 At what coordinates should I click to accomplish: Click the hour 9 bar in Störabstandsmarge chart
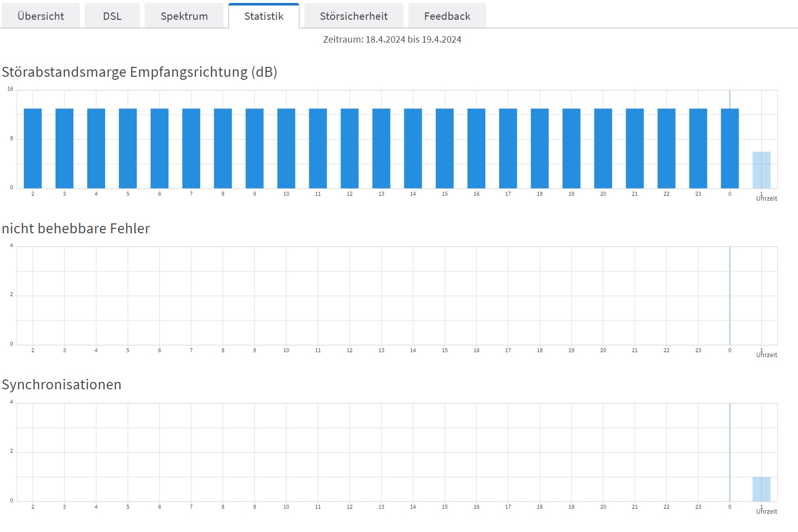[x=255, y=149]
